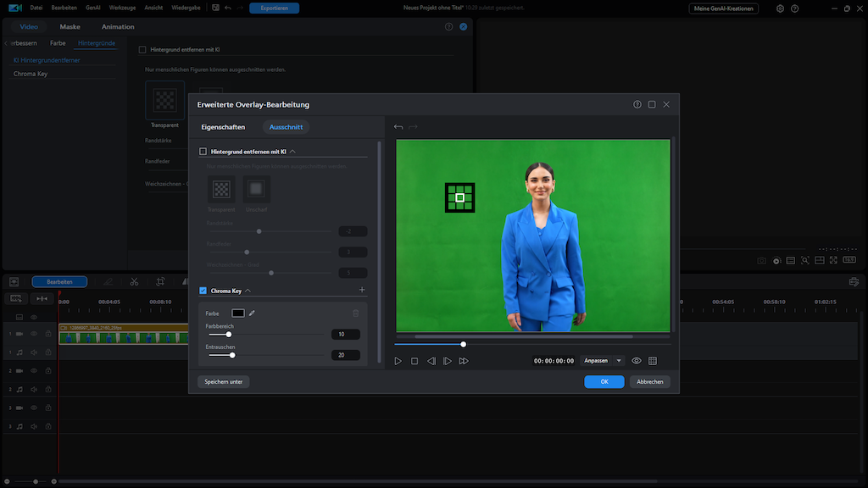Collapse the Chroma Key section chevron
This screenshot has width=868, height=488.
248,291
